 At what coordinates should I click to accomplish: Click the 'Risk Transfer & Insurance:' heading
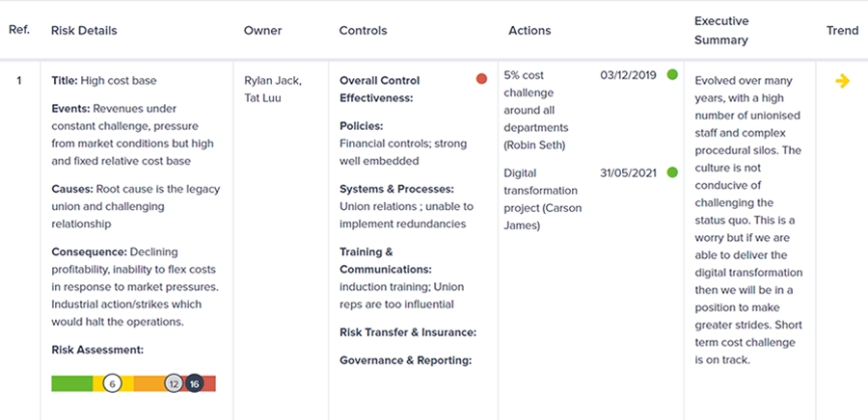click(408, 332)
